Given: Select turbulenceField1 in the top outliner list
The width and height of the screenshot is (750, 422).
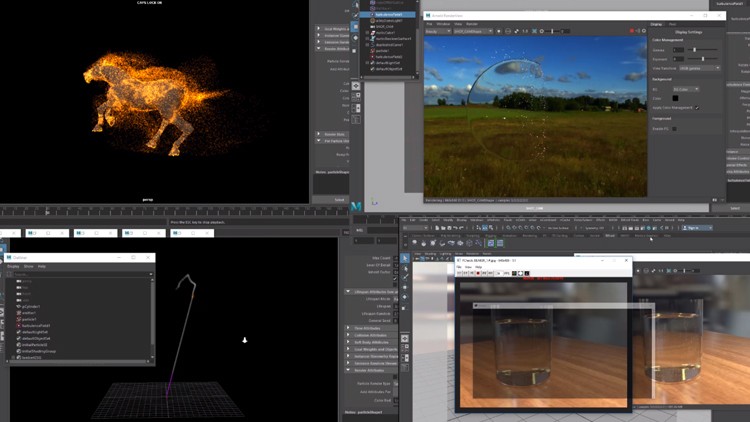Looking at the screenshot, I should (x=388, y=15).
